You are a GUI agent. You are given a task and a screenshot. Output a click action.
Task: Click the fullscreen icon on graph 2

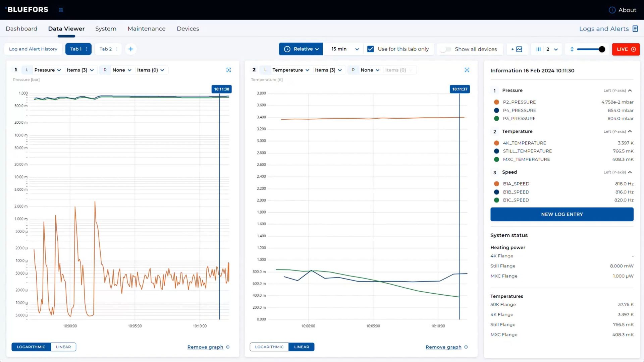467,70
